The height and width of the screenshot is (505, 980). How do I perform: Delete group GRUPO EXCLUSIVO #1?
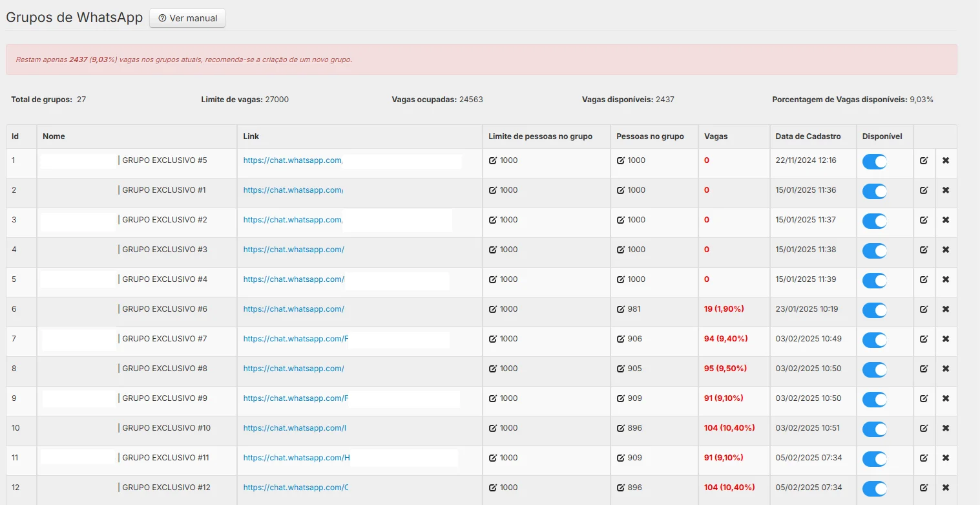946,190
